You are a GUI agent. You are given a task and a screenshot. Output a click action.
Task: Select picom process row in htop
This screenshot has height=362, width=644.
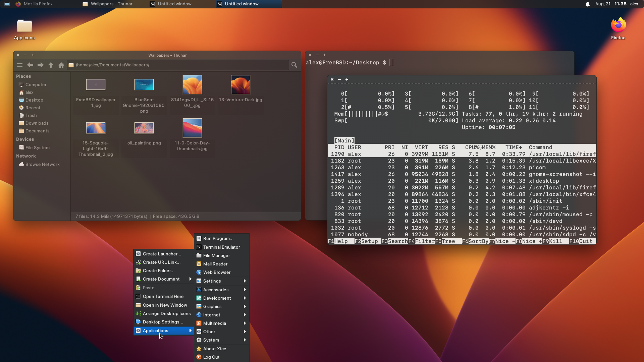coord(462,168)
